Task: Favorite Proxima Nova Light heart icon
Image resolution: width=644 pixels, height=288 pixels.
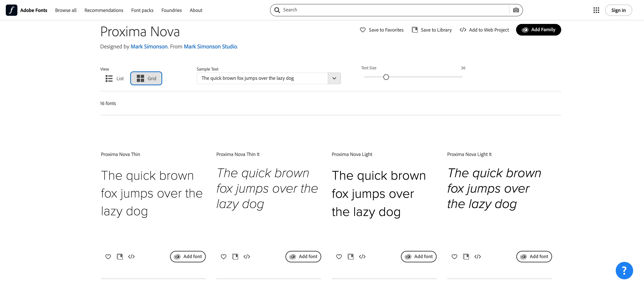Action: [339, 256]
